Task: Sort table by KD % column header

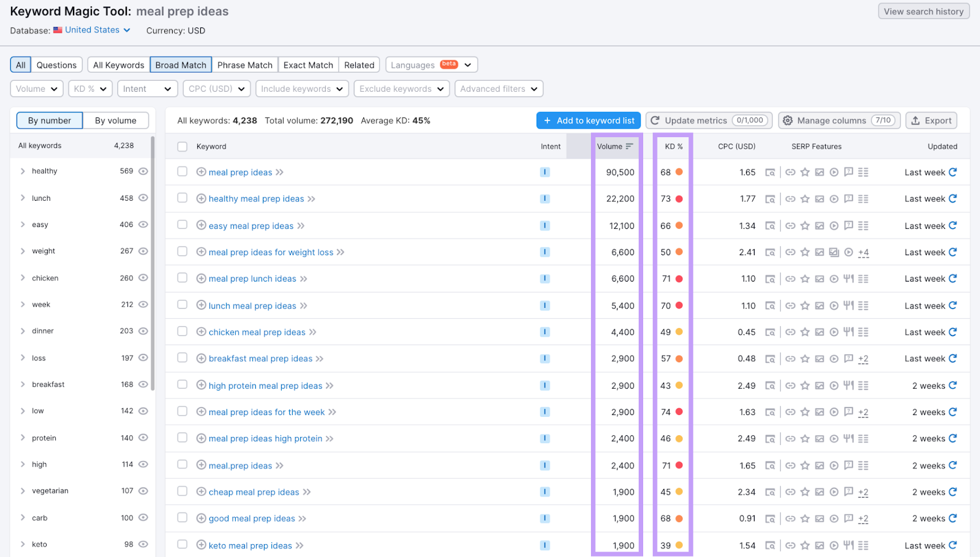Action: [x=674, y=146]
